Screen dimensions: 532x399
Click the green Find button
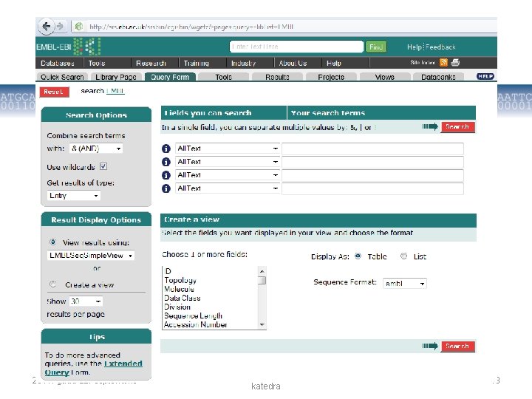pos(376,47)
